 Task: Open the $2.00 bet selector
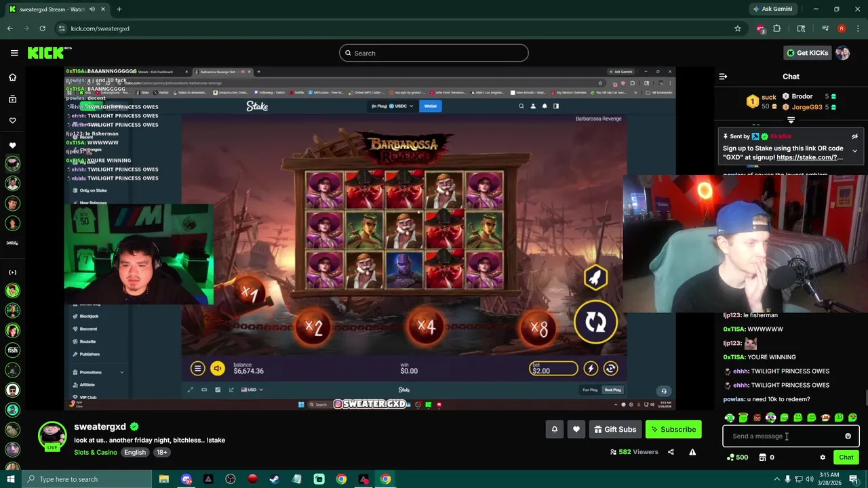pyautogui.click(x=553, y=369)
